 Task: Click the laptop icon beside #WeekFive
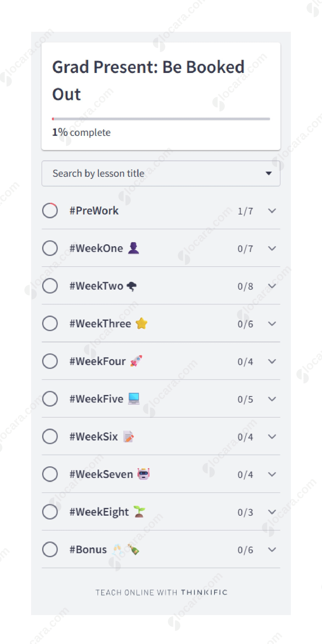click(x=134, y=398)
